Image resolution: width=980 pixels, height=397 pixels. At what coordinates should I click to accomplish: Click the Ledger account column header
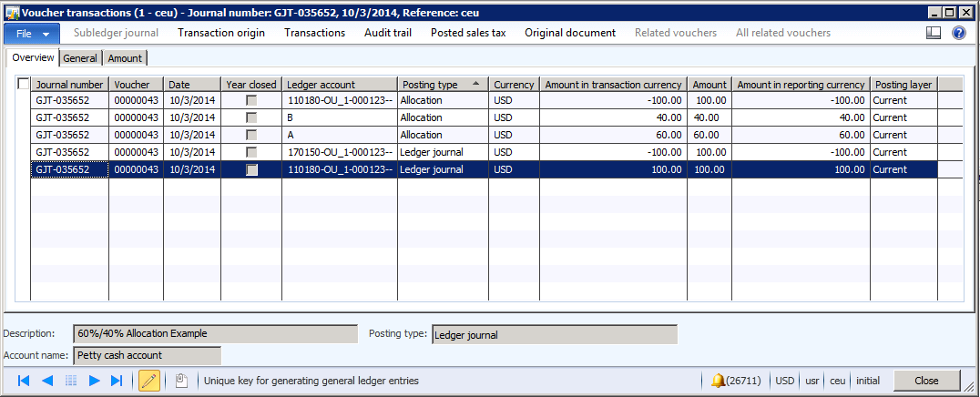[x=339, y=84]
